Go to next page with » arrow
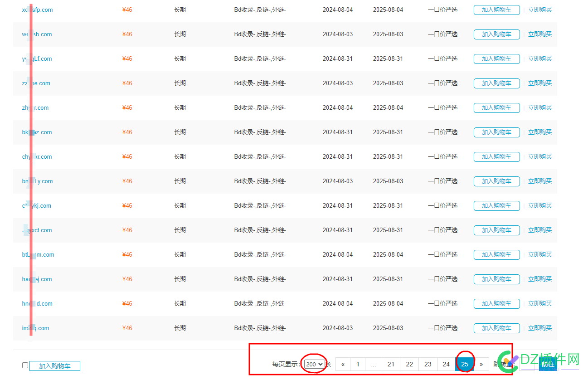This screenshot has height=380, width=588. click(481, 364)
